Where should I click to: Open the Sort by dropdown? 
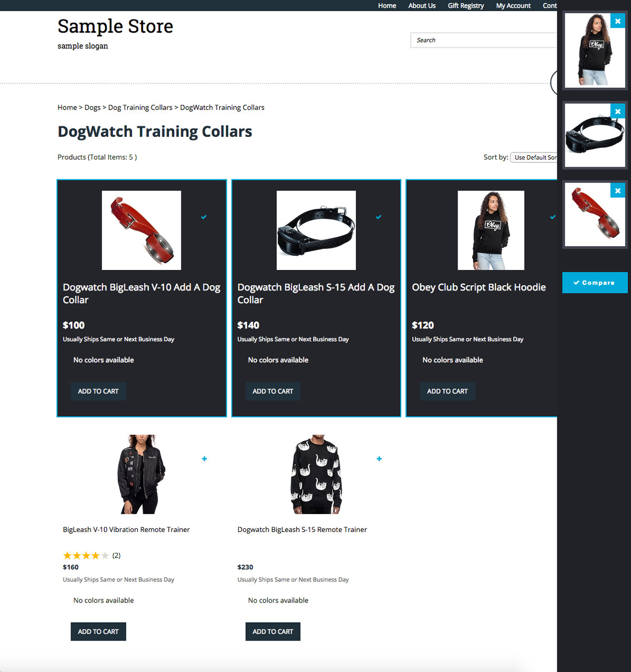point(533,157)
